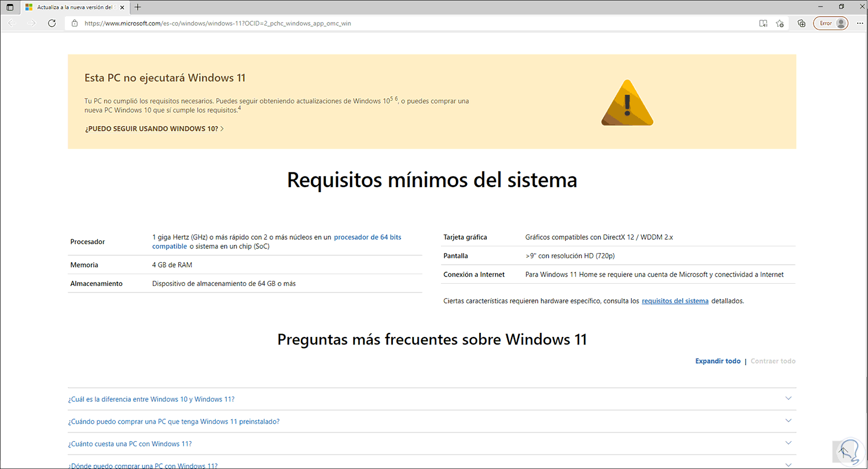Open the Settings and more ellipsis menu
The width and height of the screenshot is (868, 469).
[859, 23]
